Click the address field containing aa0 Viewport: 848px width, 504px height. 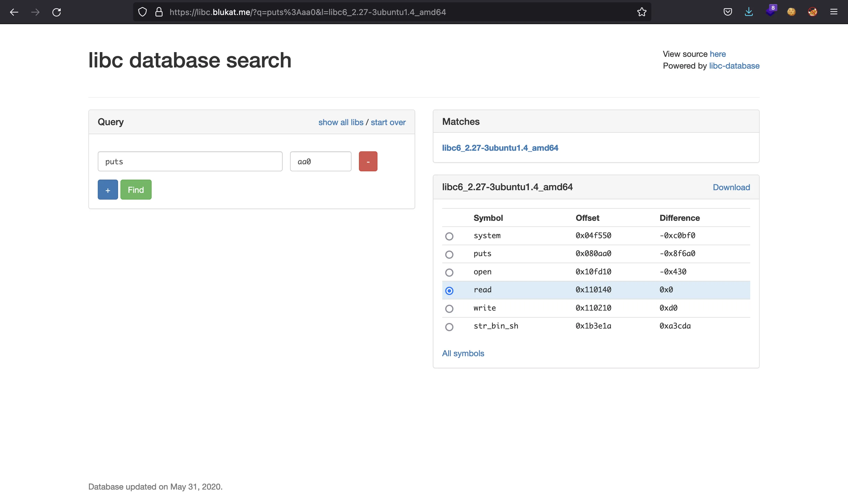(321, 161)
